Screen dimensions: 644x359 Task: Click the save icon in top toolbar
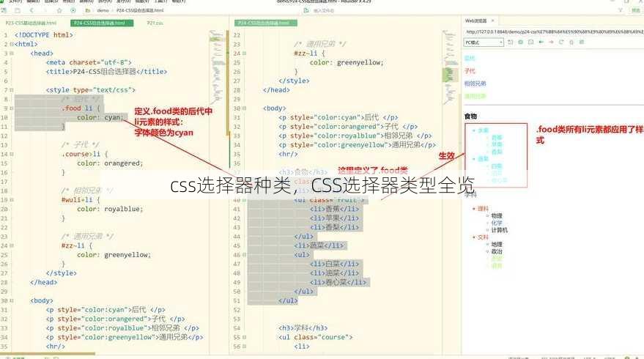[18, 10]
